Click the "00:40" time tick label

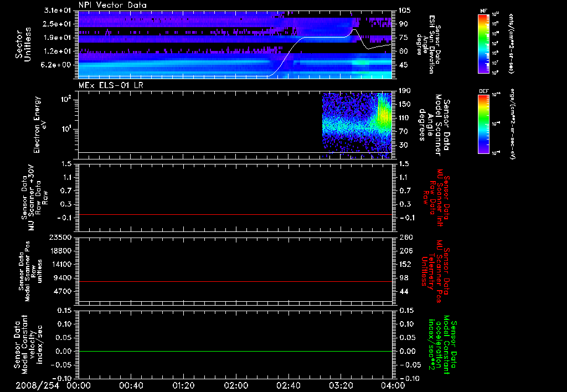click(x=131, y=385)
